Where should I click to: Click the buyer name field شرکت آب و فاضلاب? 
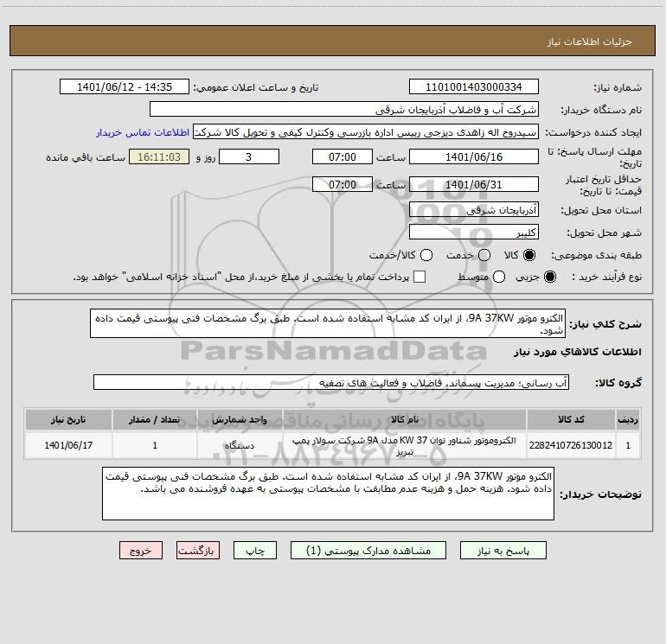pyautogui.click(x=344, y=109)
